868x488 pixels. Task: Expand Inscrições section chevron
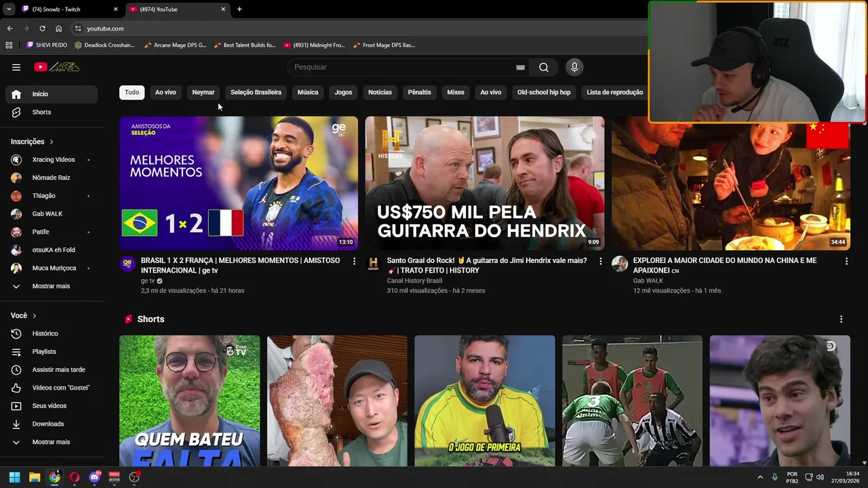(x=52, y=142)
